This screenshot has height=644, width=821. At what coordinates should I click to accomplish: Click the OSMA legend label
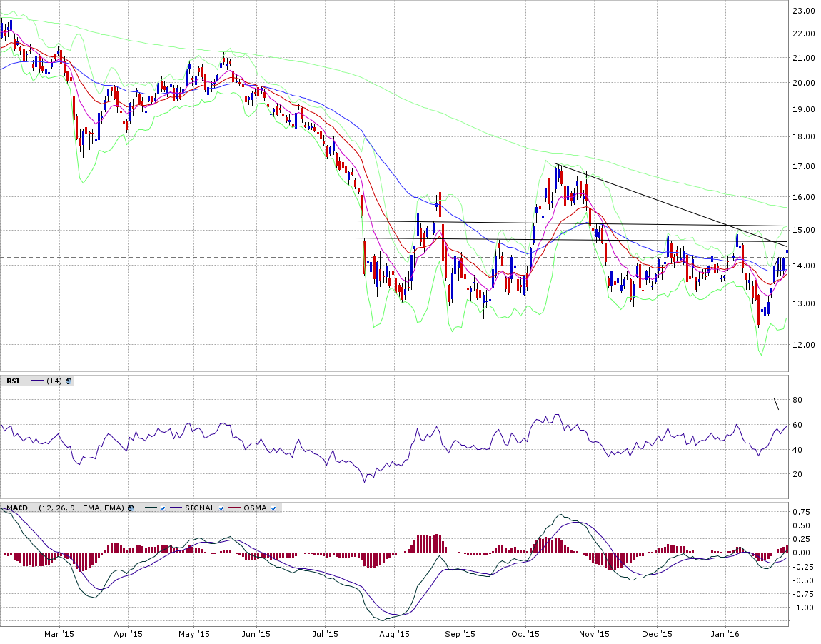255,508
